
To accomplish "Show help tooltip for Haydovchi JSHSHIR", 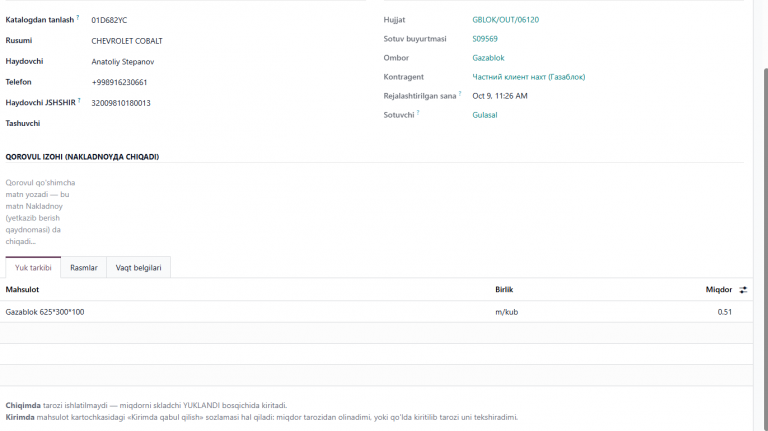I will pos(79,100).
